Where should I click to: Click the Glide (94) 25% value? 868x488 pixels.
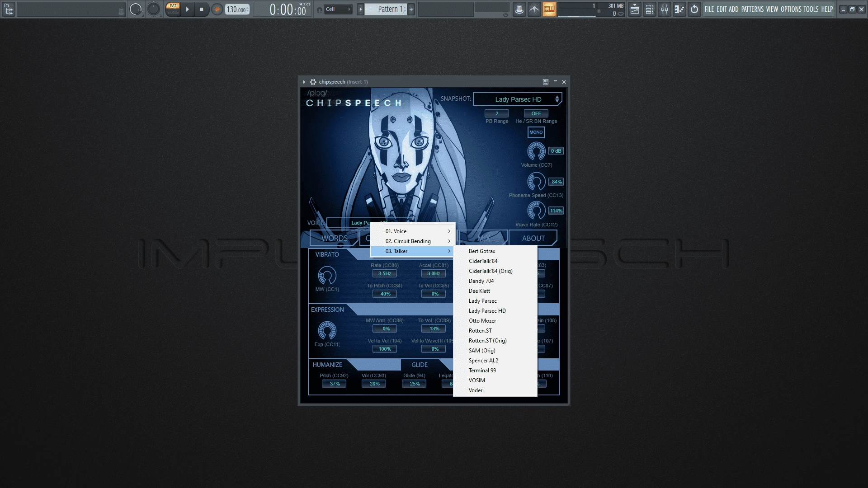415,384
